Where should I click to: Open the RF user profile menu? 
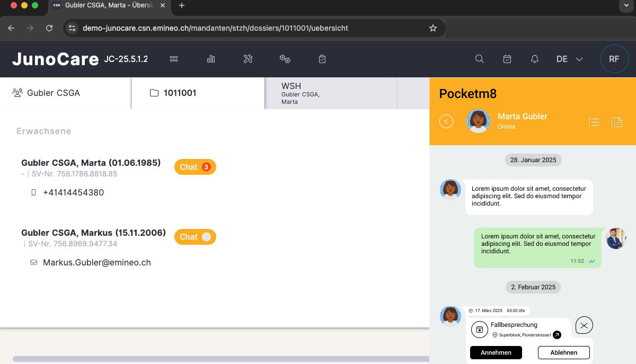[x=614, y=59]
